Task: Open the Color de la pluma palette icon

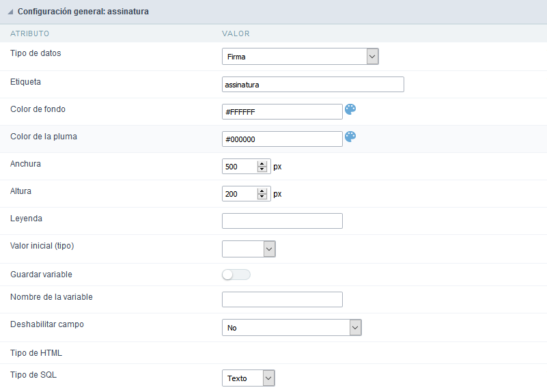Action: point(350,137)
